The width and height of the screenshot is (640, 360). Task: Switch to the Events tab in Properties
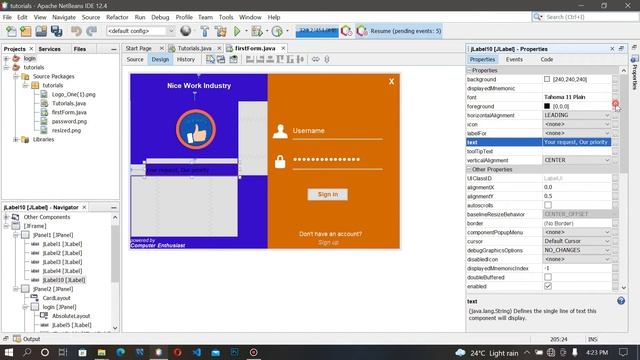point(514,60)
